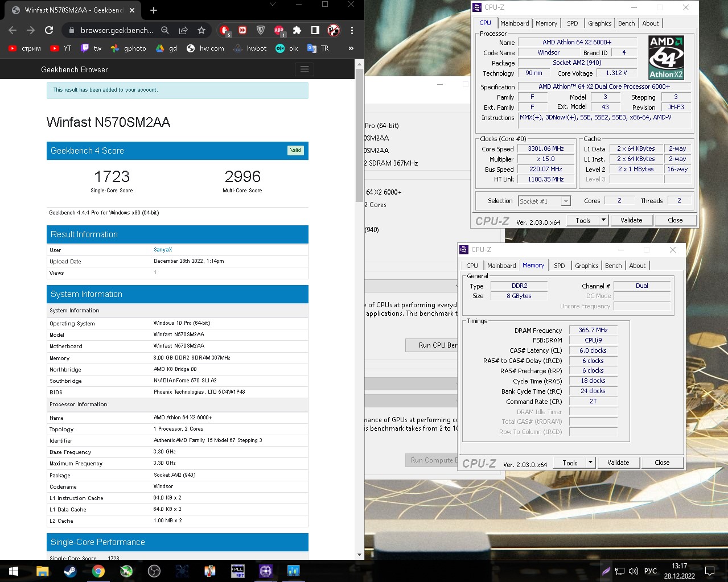728x582 pixels.
Task: Open the hw com bookmark
Action: 205,48
